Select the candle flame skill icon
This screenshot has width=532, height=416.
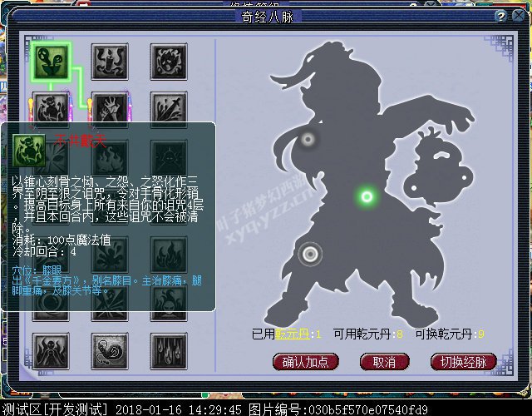tap(110, 62)
